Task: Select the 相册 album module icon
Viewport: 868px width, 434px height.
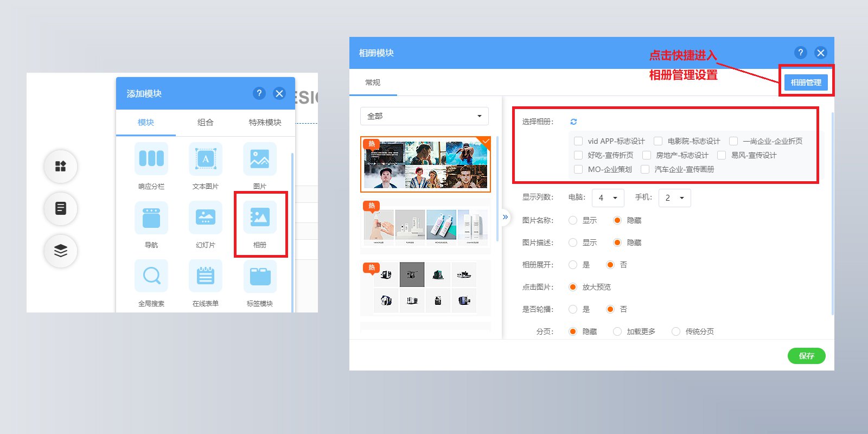Action: [260, 218]
